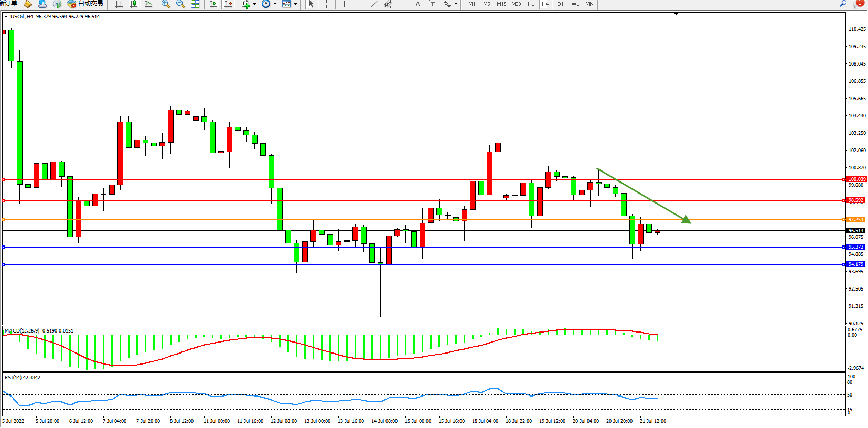Select the text label 'A' tool
The height and width of the screenshot is (428, 868).
(417, 4)
